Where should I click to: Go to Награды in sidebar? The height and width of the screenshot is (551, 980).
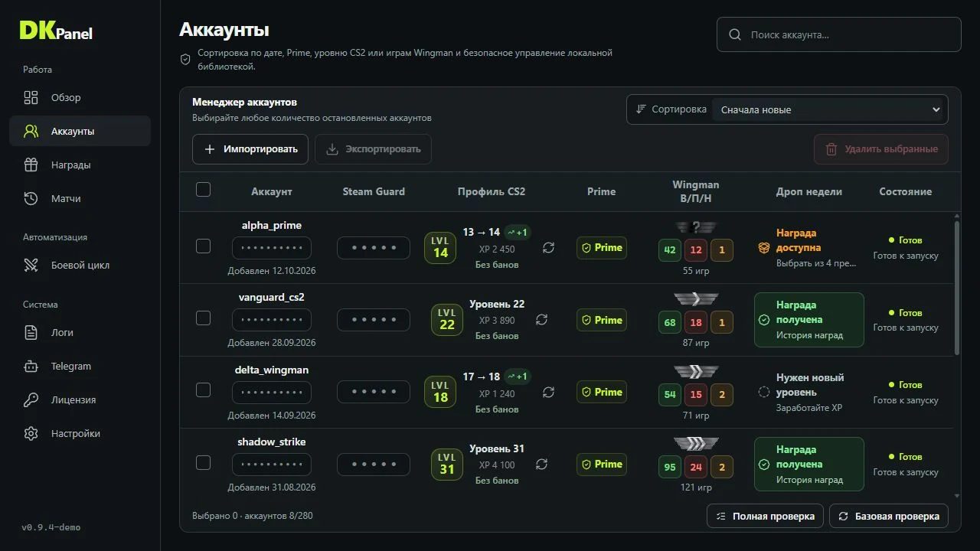(80, 165)
